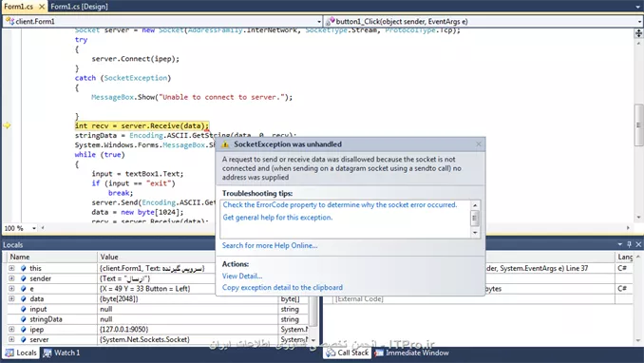Click the MessageBox.Show "Unable to connect" line
The image size is (644, 363).
[192, 97]
